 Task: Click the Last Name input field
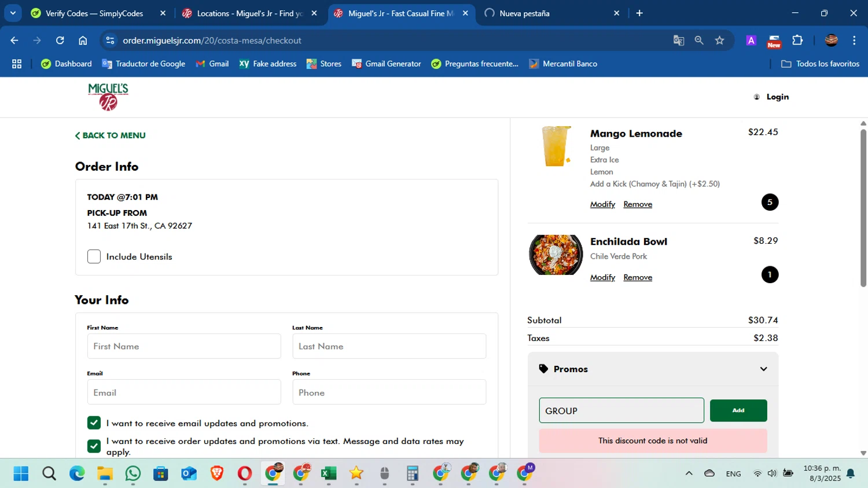tap(389, 346)
